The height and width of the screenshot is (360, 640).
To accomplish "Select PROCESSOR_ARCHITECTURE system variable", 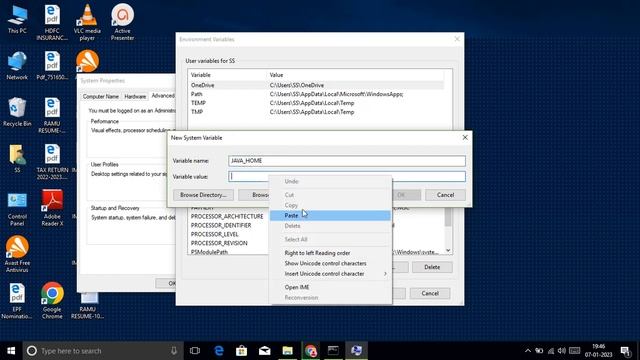I will pyautogui.click(x=227, y=216).
